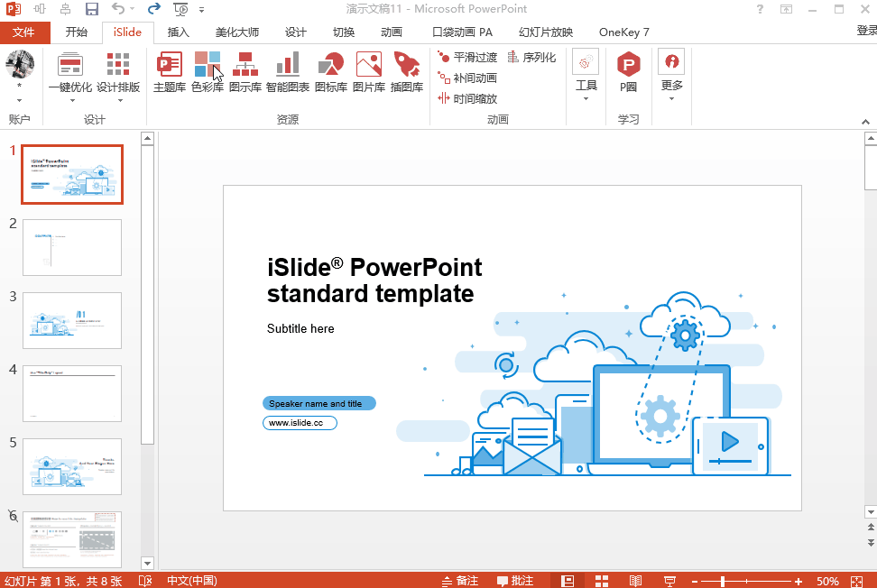Toggle the 批注 comments pane
Viewport: 877px width, 588px height.
coord(514,581)
